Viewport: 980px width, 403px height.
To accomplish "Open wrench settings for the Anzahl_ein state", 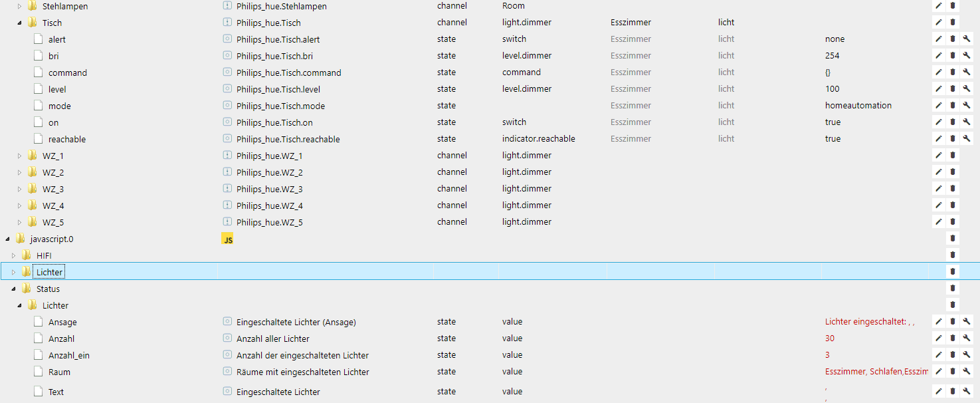I will click(x=966, y=354).
